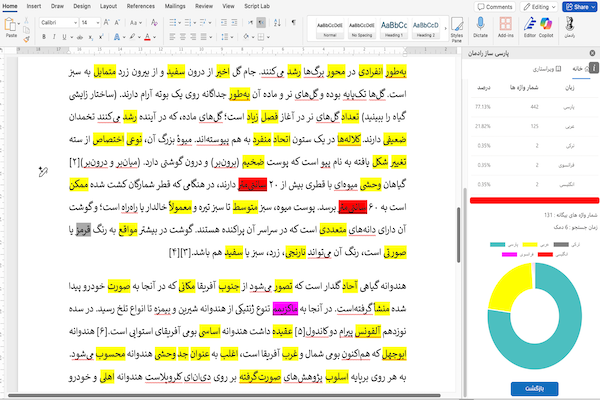Click the text highlight color pen
The height and width of the screenshot is (400, 600).
(132, 37)
